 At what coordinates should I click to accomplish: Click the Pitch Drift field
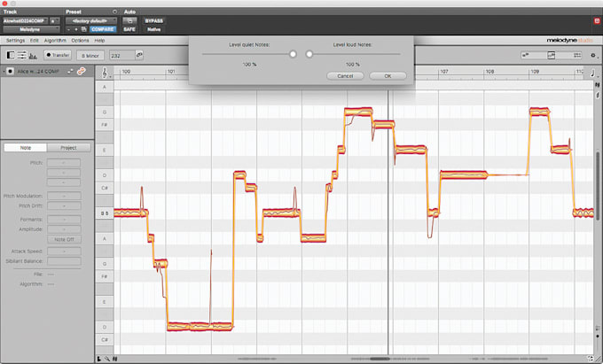click(x=64, y=205)
